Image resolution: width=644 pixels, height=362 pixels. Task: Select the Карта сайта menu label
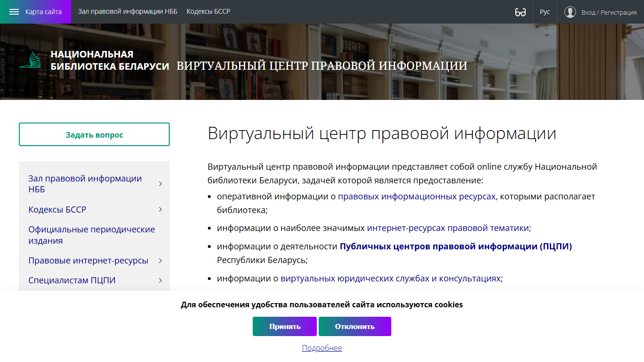pyautogui.click(x=43, y=12)
